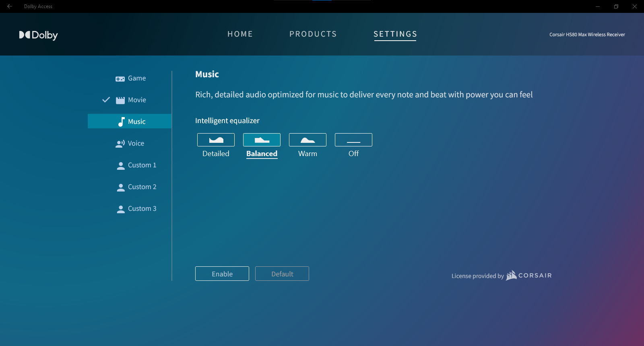Choose the Warm equalizer curve icon

click(308, 140)
